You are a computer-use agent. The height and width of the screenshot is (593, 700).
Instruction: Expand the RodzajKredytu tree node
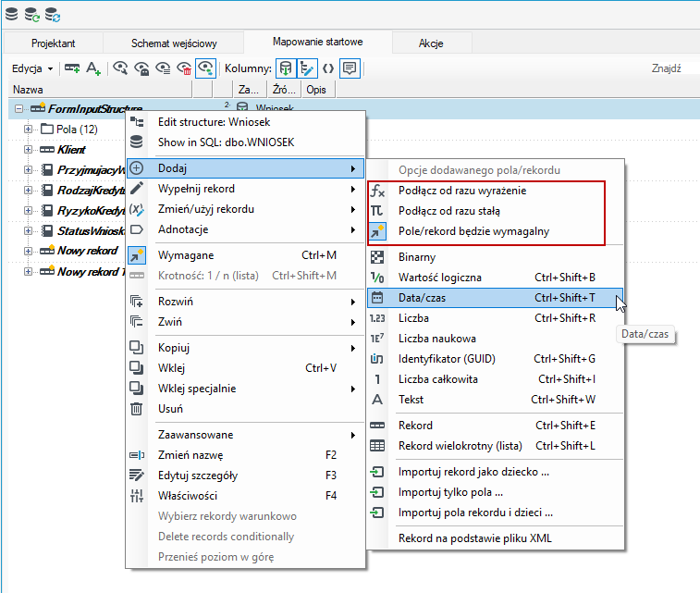28,191
